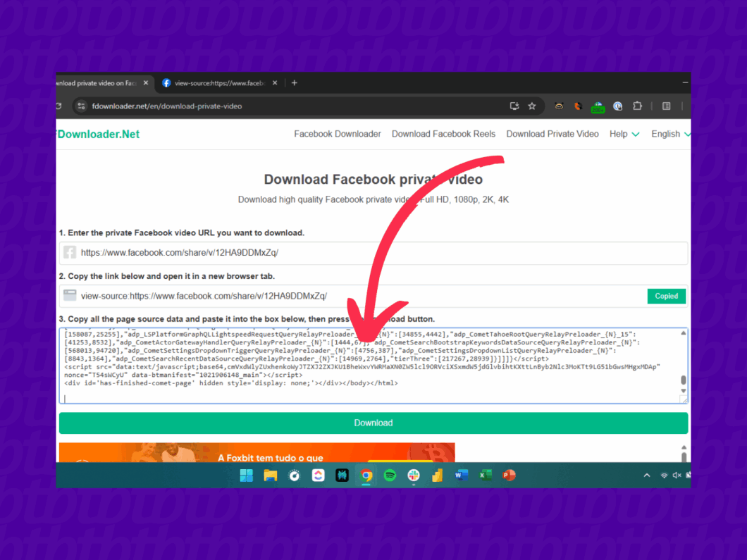This screenshot has height=560, width=747.
Task: Expand the English language dropdown
Action: point(670,135)
